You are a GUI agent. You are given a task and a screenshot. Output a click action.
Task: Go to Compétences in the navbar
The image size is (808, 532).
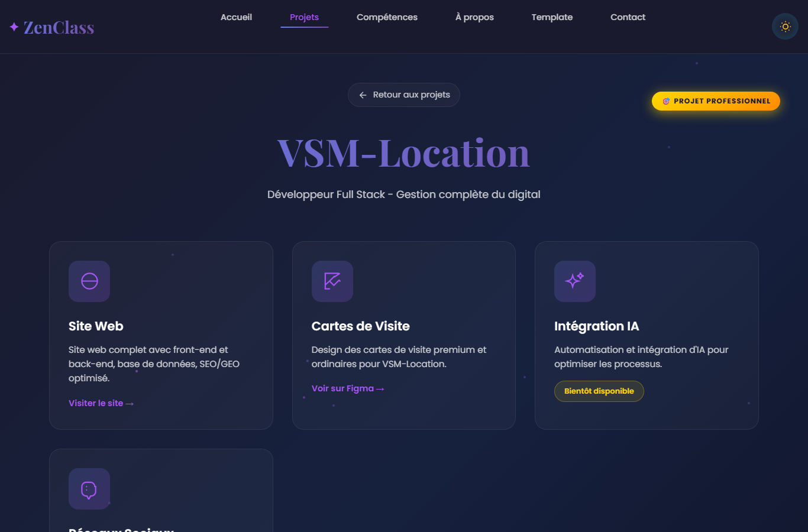[387, 17]
